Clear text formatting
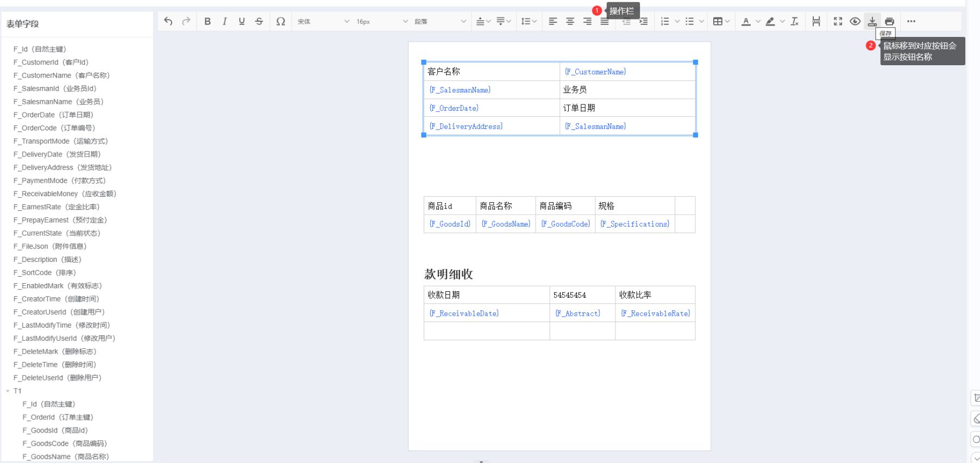This screenshot has height=463, width=980. 794,21
